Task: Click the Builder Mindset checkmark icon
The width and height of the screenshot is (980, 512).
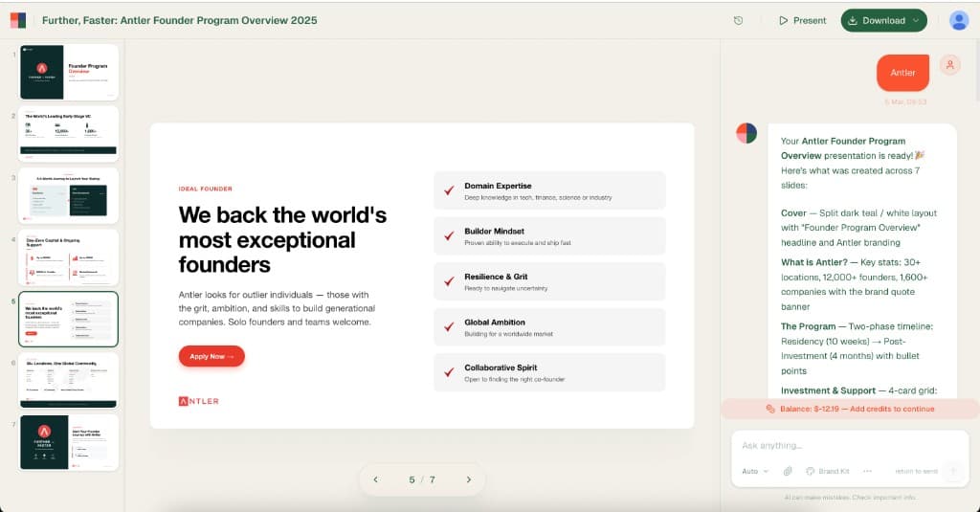Action: click(449, 236)
